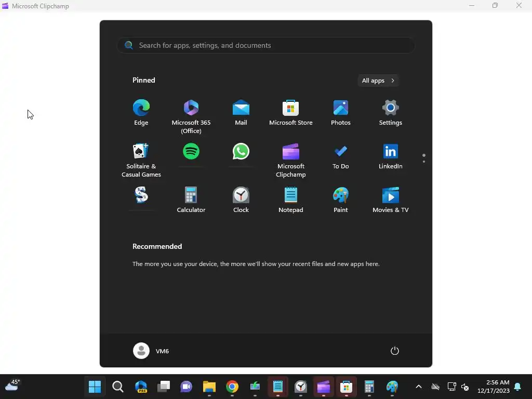Screen dimensions: 532x399
Task: Open Notepad from the pinned grid
Action: (x=291, y=200)
